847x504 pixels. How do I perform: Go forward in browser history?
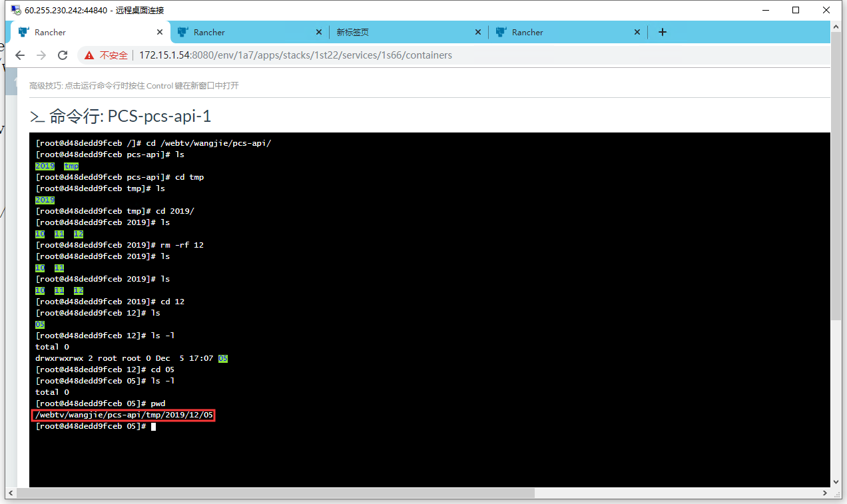point(41,55)
